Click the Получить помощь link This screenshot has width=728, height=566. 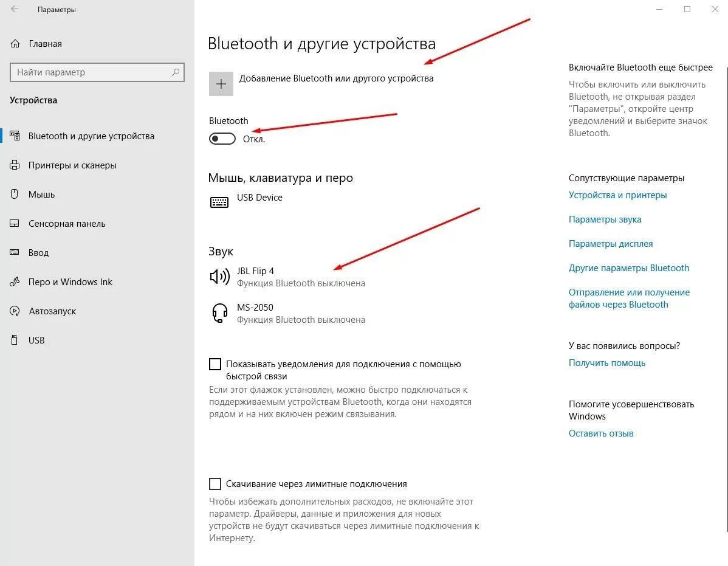607,362
